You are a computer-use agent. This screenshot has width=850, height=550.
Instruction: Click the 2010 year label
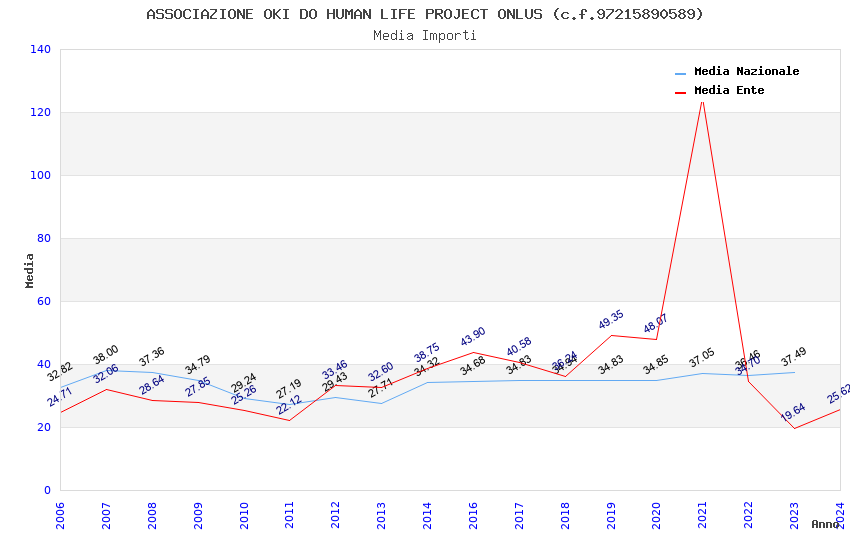244,515
